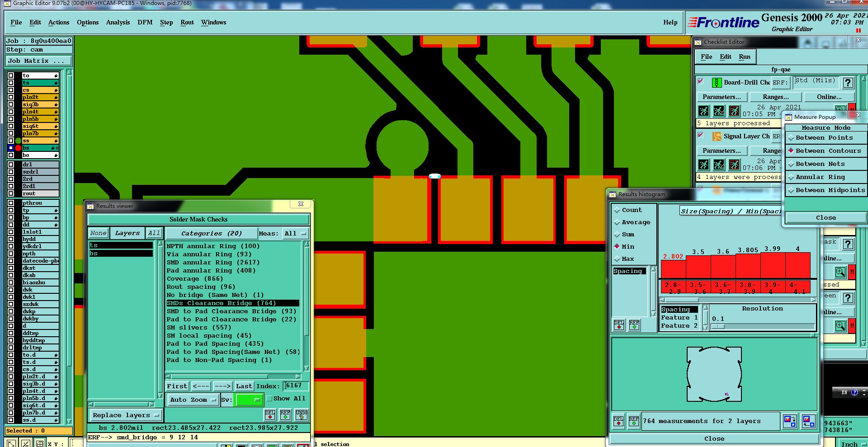Click second run icon in Board-Drill Checks row
868x447 pixels.
[x=719, y=111]
